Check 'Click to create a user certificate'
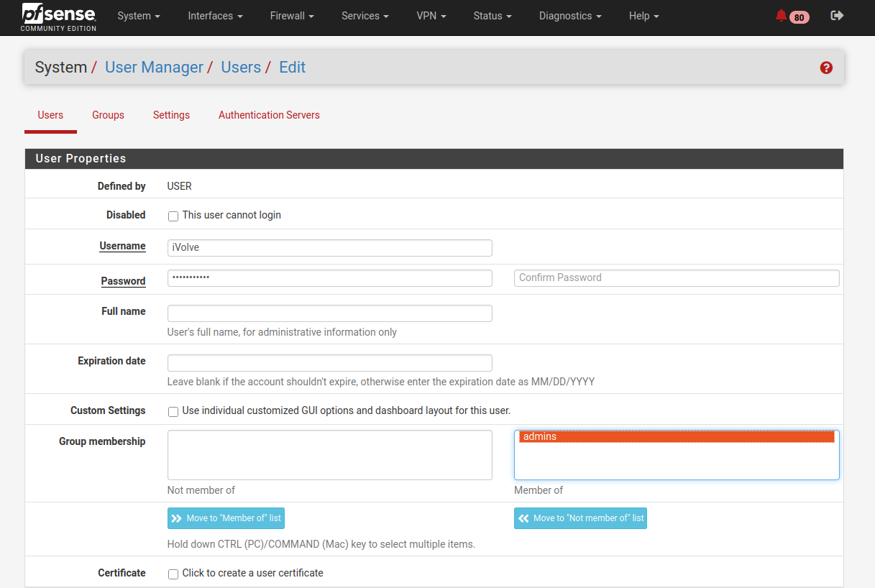 click(x=173, y=574)
